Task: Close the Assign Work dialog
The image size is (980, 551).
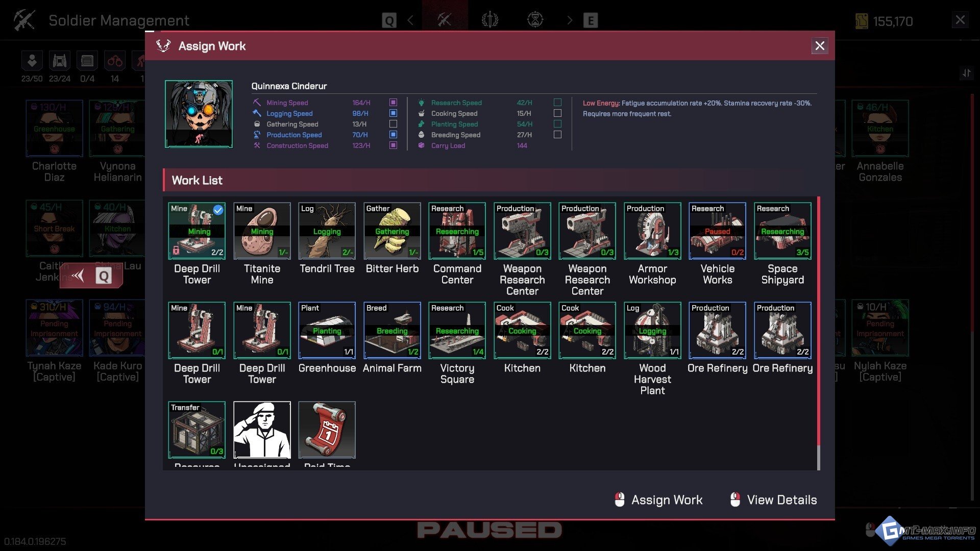Action: [820, 46]
